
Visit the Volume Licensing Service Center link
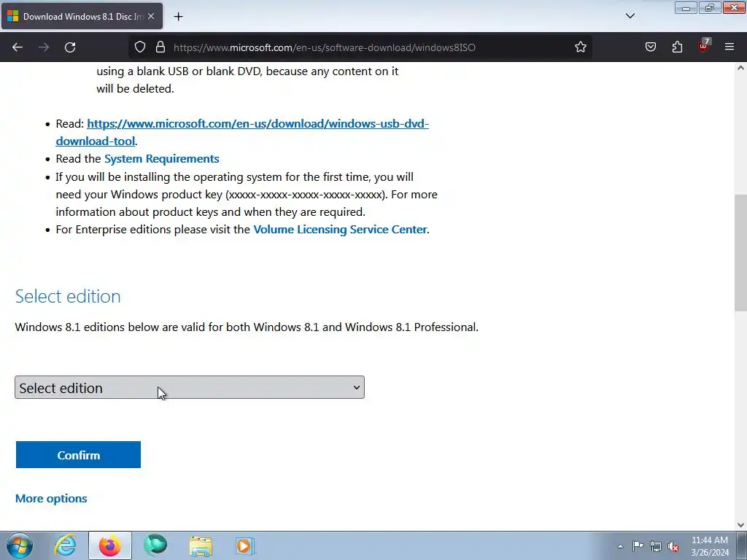pos(340,230)
